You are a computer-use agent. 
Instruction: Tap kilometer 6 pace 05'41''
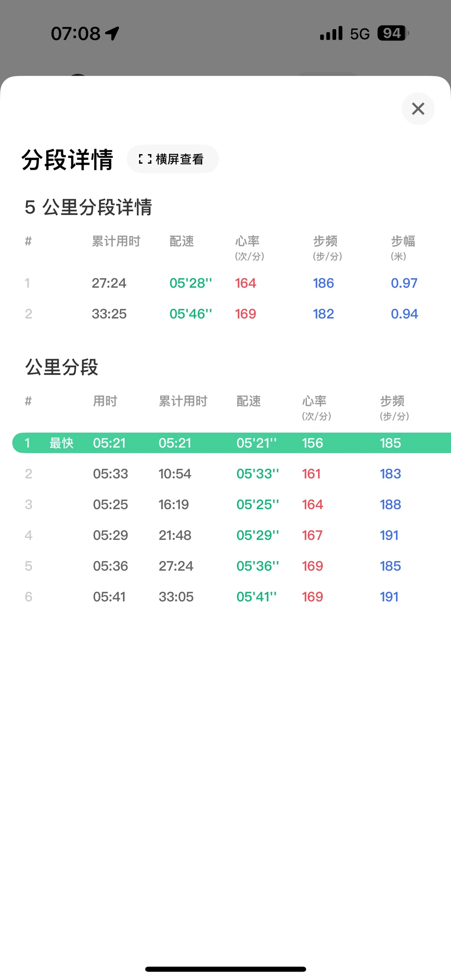point(256,597)
